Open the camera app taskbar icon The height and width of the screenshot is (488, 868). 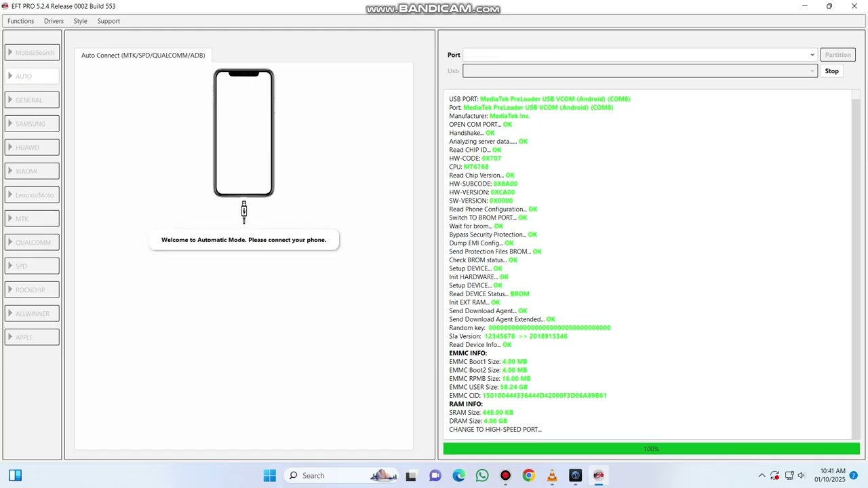click(x=576, y=476)
